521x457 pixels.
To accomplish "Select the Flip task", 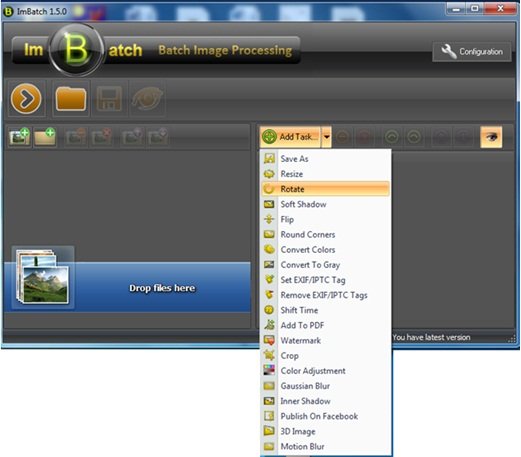I will coord(325,219).
